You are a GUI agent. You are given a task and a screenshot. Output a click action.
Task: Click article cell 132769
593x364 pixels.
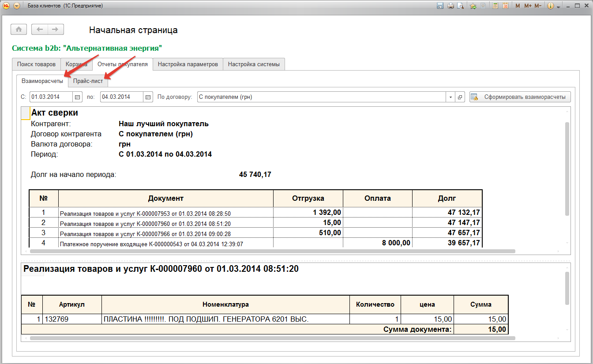tap(72, 319)
